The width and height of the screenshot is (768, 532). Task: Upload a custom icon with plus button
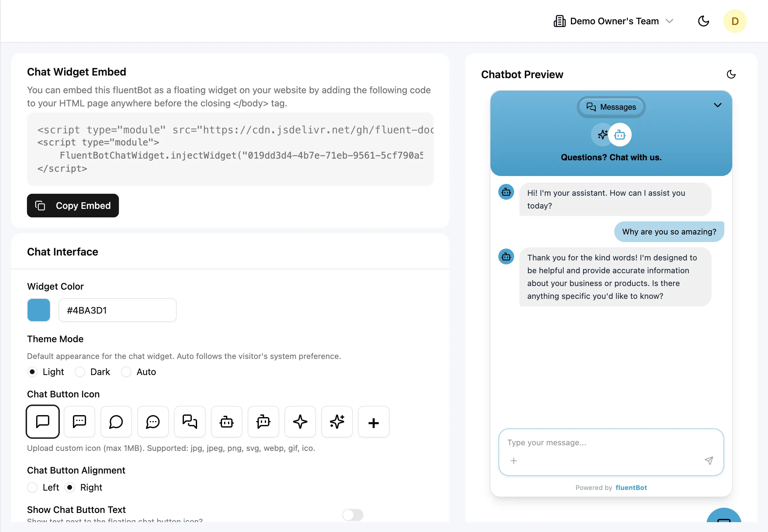(x=374, y=422)
